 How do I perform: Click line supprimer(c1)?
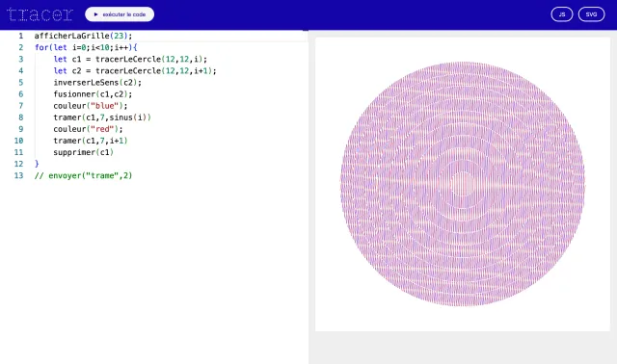(84, 152)
